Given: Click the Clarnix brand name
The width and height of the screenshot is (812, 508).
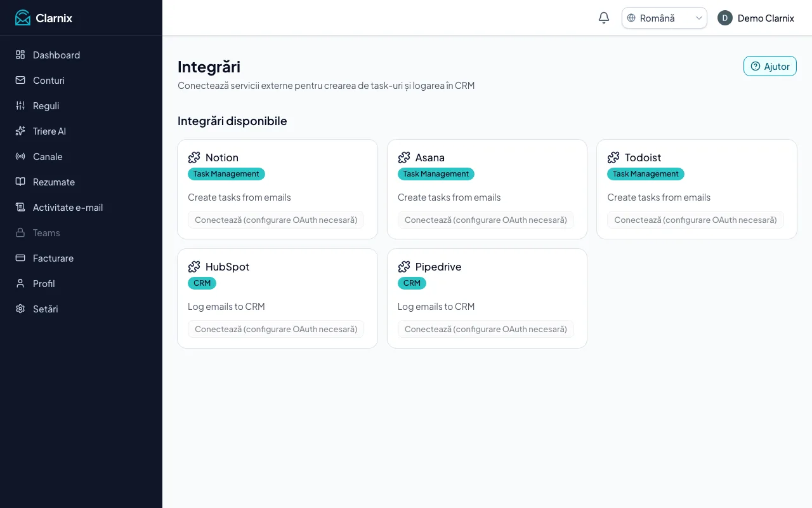Looking at the screenshot, I should point(54,18).
